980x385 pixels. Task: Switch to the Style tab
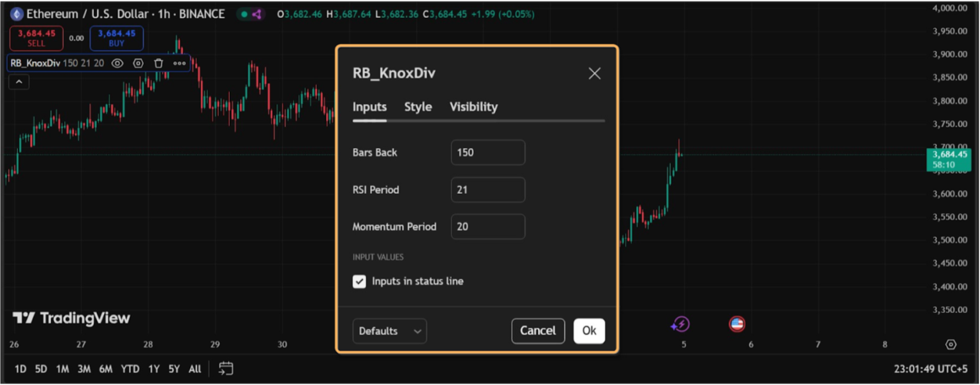pyautogui.click(x=418, y=107)
